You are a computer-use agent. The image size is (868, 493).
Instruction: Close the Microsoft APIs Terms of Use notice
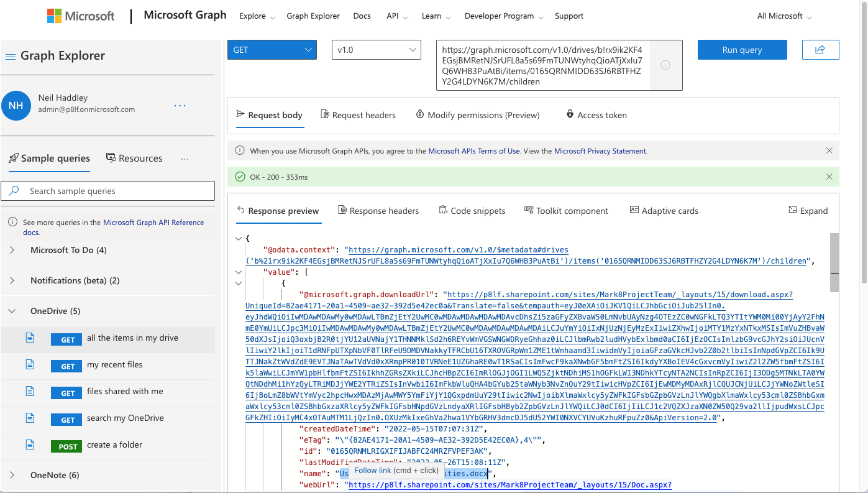point(829,150)
